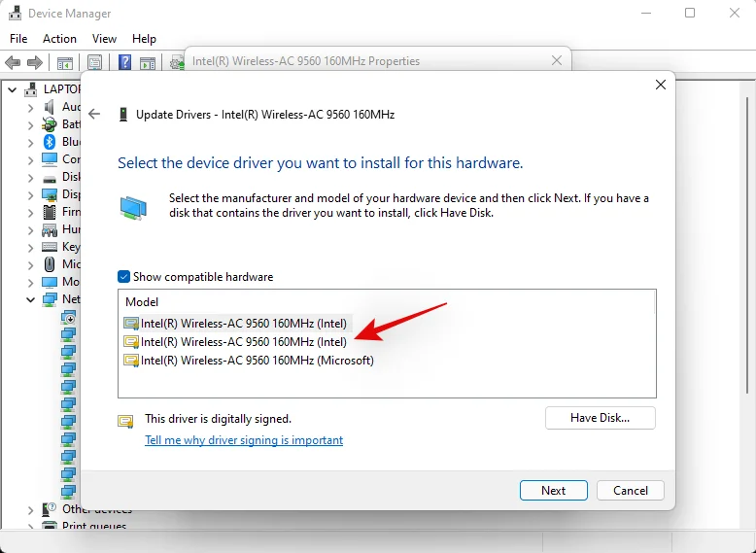Viewport: 756px width, 553px height.
Task: Select the Mice category icon
Action: 50,264
